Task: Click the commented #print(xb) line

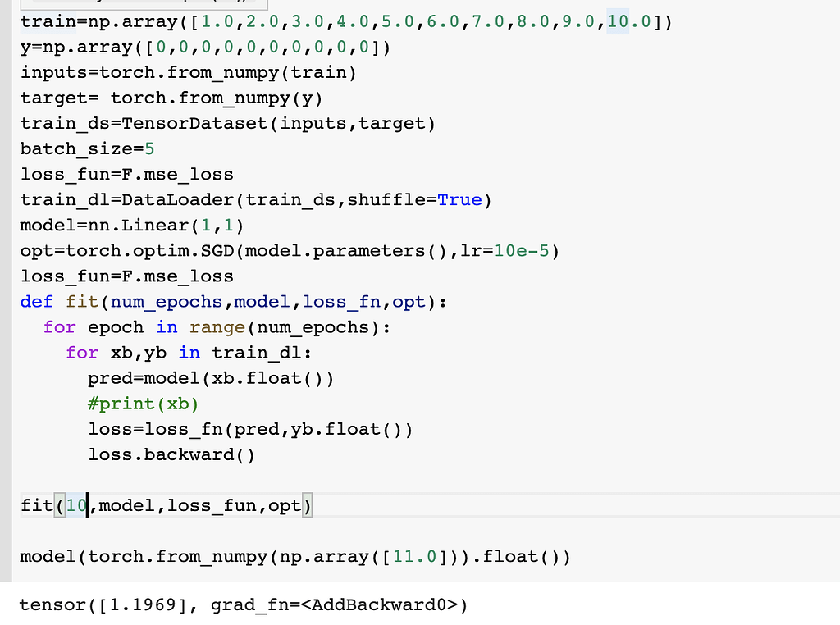Action: click(x=144, y=404)
